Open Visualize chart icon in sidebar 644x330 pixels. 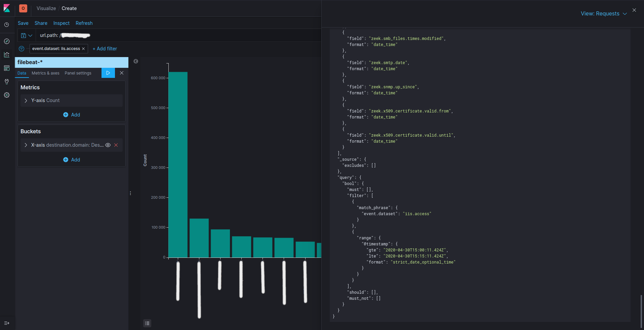[x=7, y=55]
